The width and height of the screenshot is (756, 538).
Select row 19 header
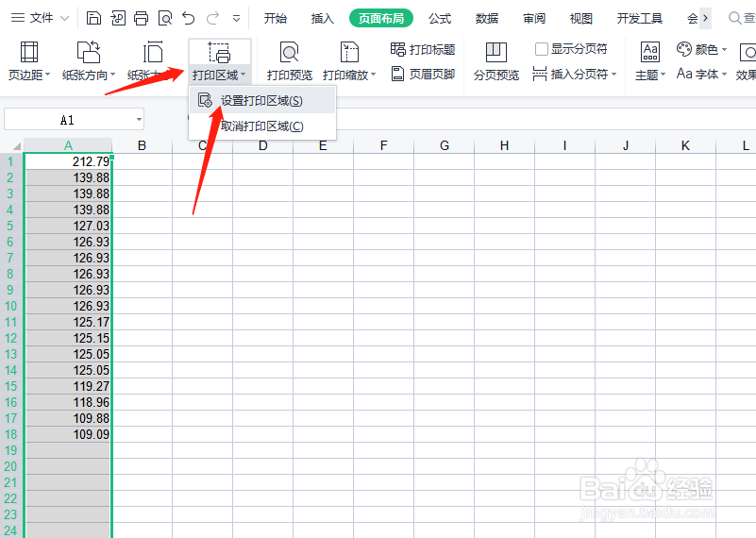click(x=10, y=450)
